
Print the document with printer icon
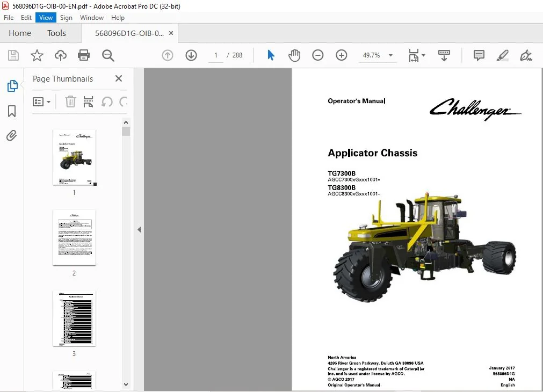coord(84,55)
